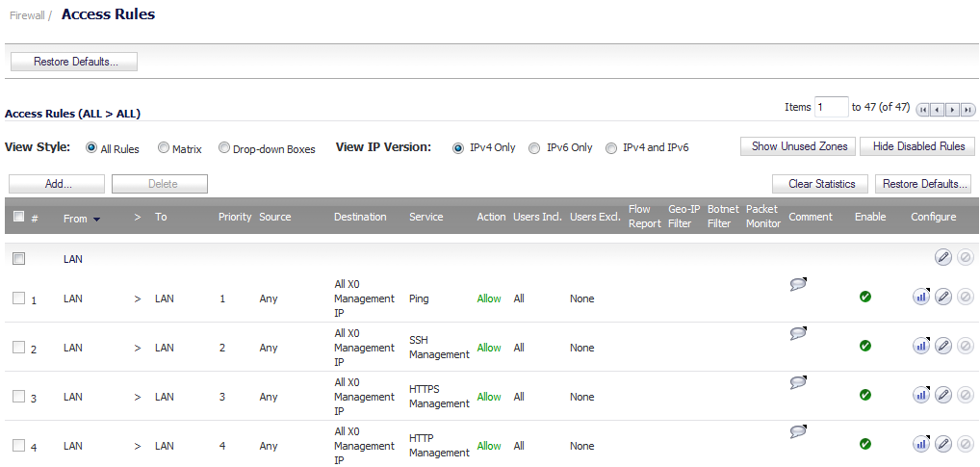Open statistics icon for HTTP Management rule
The height and width of the screenshot is (467, 980).
[x=920, y=444]
